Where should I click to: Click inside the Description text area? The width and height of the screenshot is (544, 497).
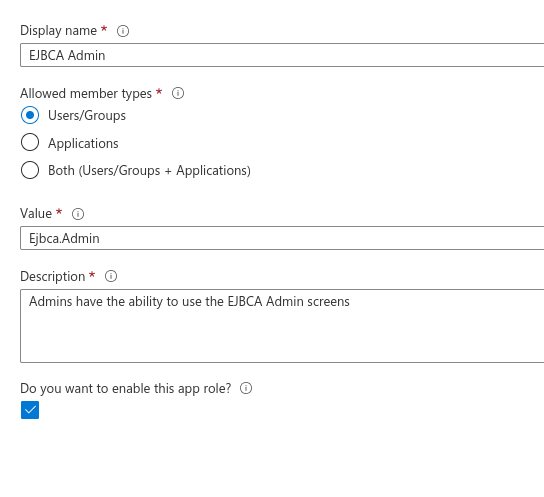point(282,326)
